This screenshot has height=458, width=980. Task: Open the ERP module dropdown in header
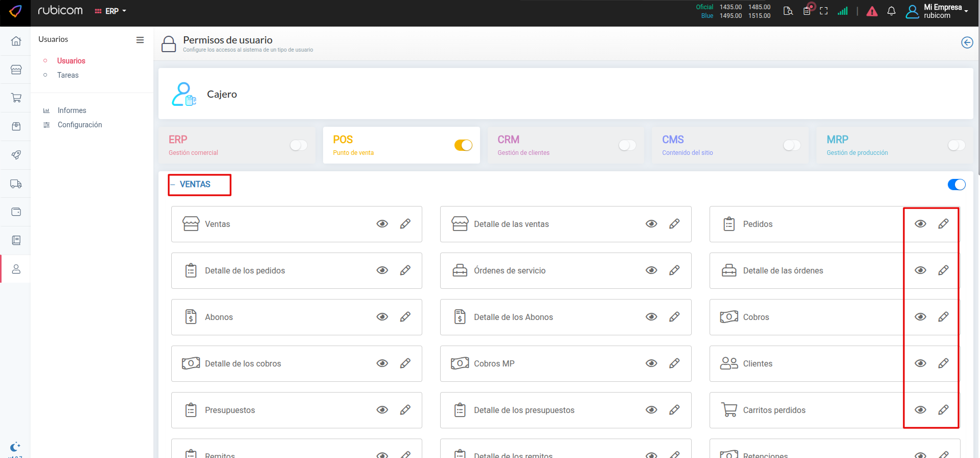point(111,11)
